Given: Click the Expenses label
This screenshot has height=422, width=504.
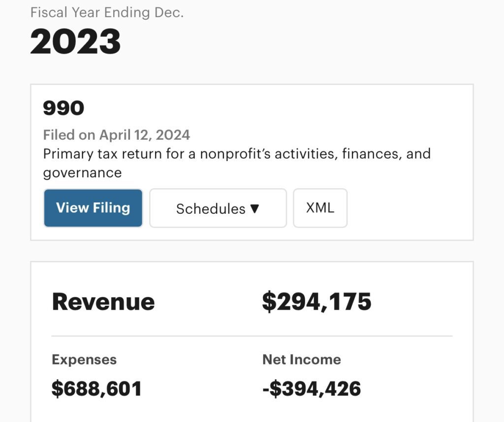Looking at the screenshot, I should pyautogui.click(x=84, y=359).
